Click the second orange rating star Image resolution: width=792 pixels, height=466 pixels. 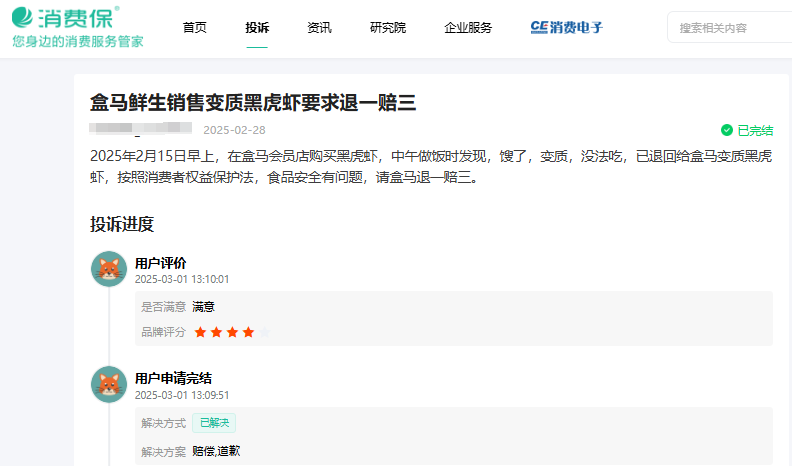point(216,332)
